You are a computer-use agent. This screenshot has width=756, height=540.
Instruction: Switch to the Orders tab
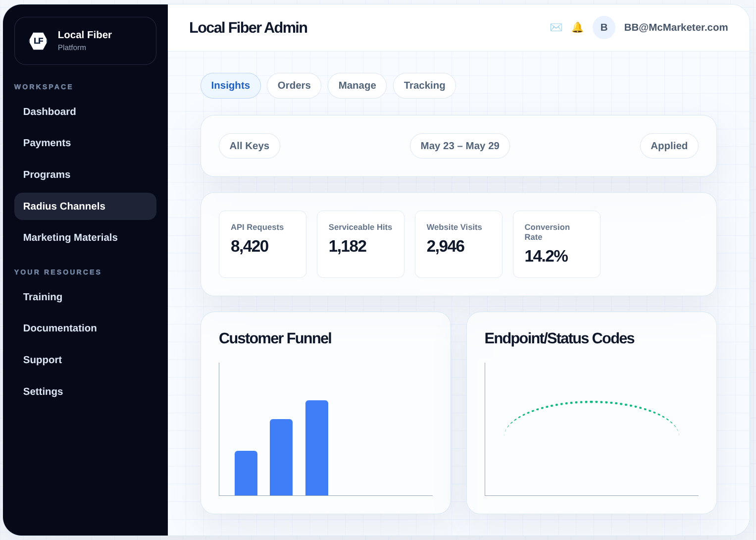click(294, 86)
